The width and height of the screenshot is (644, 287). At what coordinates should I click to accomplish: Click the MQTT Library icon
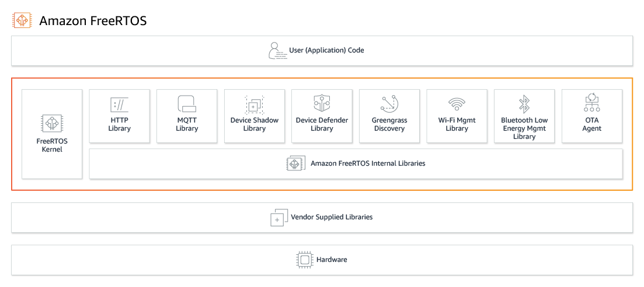(x=186, y=104)
